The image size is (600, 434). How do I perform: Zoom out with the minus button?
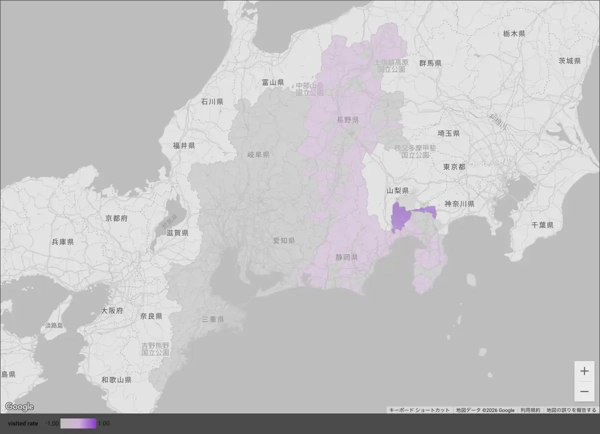pos(584,391)
